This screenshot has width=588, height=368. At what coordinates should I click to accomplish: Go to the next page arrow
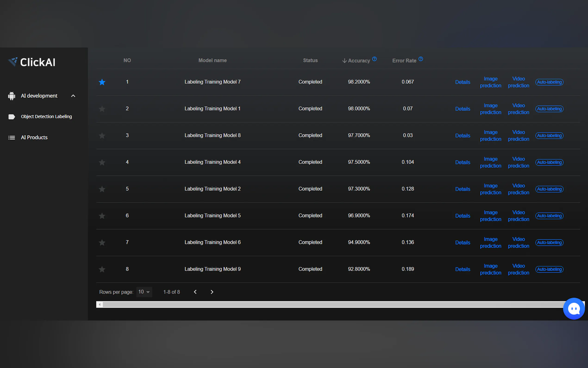coord(212,292)
